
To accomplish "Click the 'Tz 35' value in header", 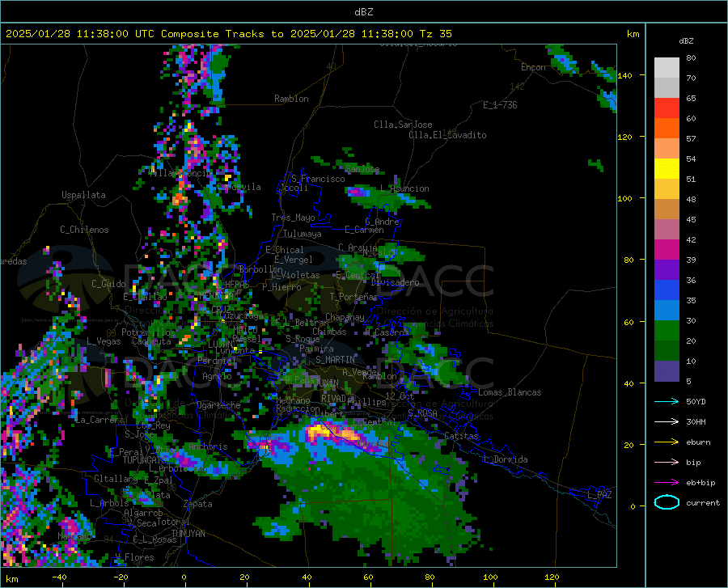I will (435, 34).
